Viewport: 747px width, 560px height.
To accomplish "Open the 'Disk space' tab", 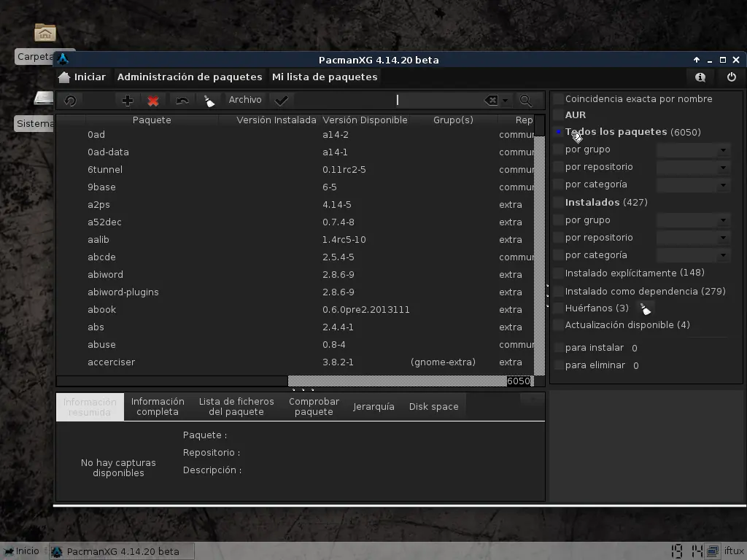I will (x=433, y=407).
